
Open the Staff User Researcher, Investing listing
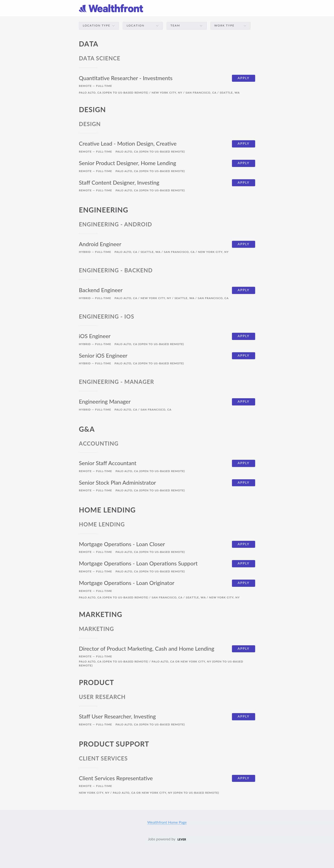[117, 716]
